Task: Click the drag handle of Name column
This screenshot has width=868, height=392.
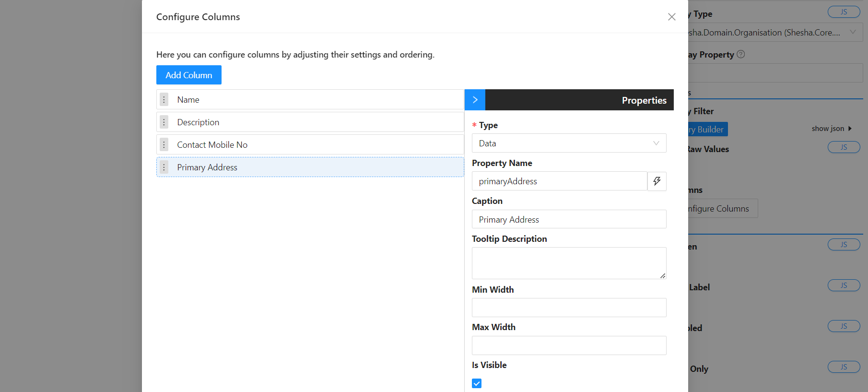Action: pos(164,99)
